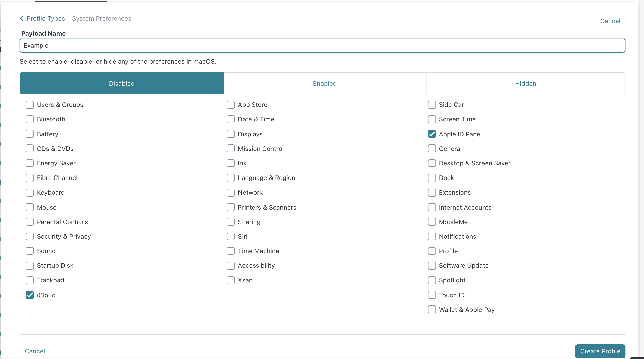
Task: Enable the Network checkbox
Action: click(231, 193)
